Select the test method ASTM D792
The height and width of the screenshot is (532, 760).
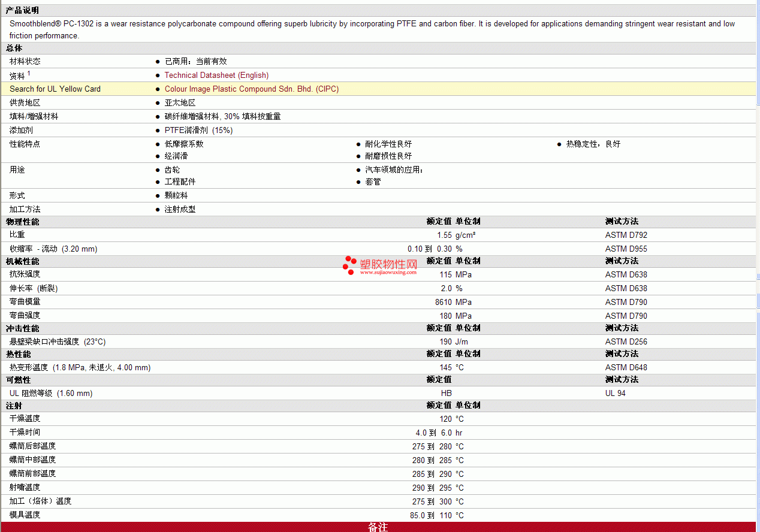click(x=626, y=235)
